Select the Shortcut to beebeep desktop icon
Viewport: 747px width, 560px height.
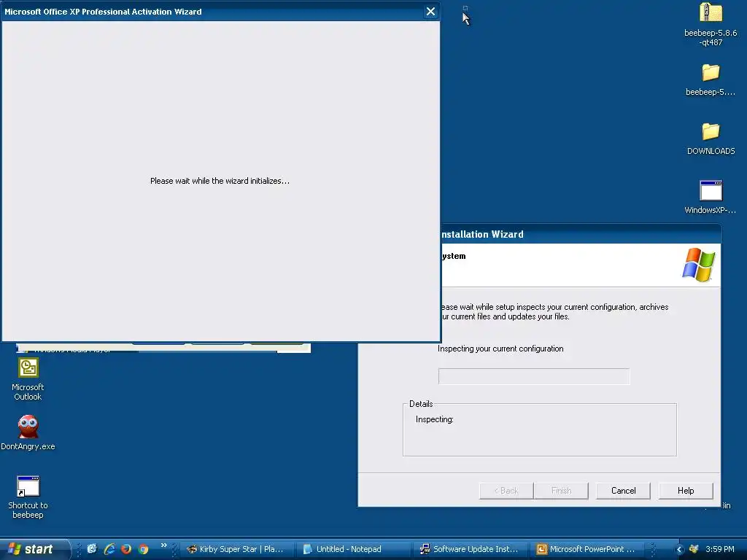28,497
